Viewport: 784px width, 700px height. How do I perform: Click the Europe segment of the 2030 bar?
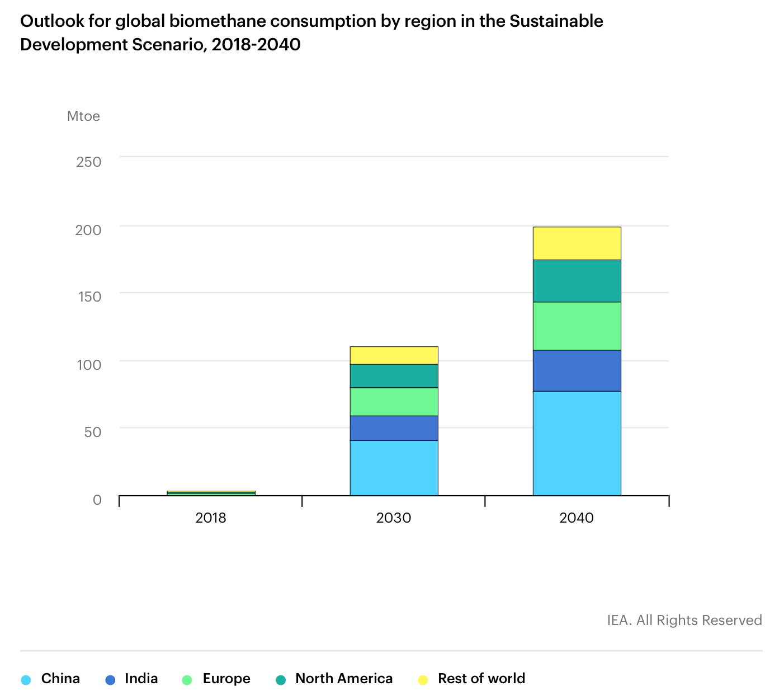click(394, 402)
